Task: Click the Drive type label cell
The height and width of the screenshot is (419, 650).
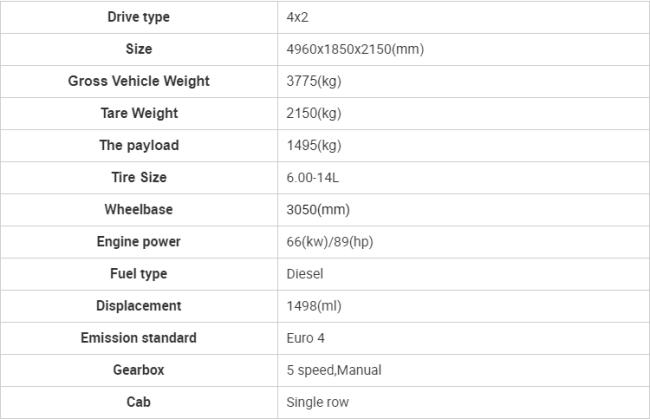Action: pyautogui.click(x=138, y=17)
